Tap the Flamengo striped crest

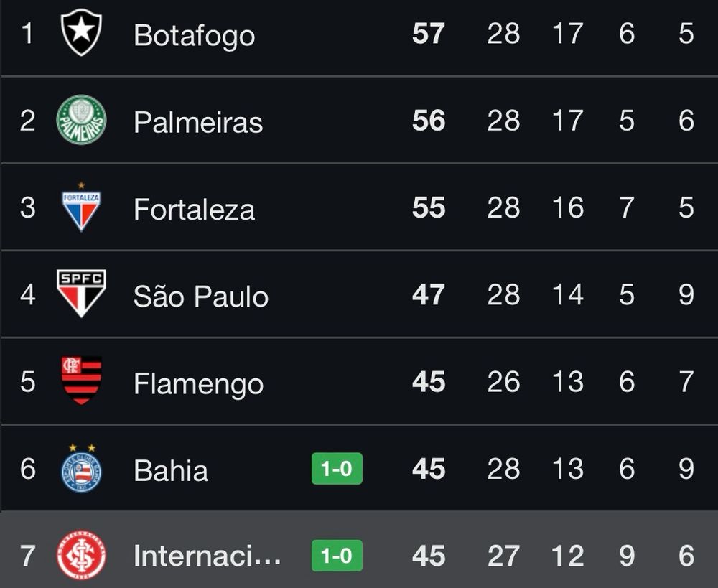point(82,381)
